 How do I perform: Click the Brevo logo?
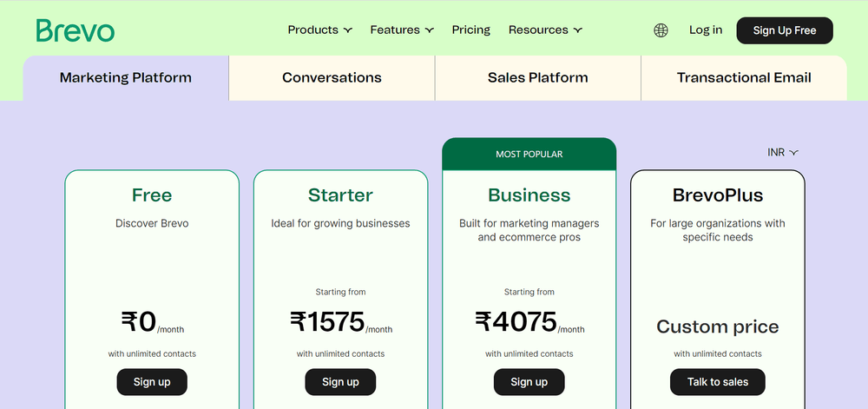point(76,30)
